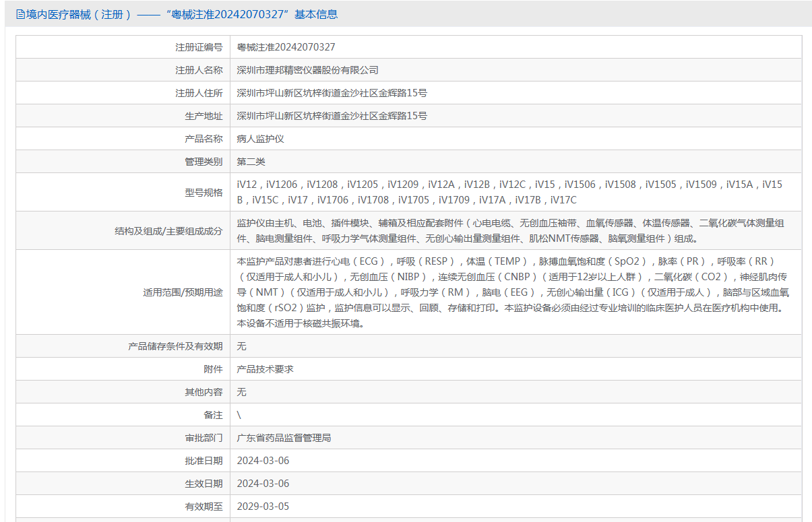Viewport: 812px width, 522px height.
Task: Click the '注册人名称' label cell
Action: click(123, 70)
